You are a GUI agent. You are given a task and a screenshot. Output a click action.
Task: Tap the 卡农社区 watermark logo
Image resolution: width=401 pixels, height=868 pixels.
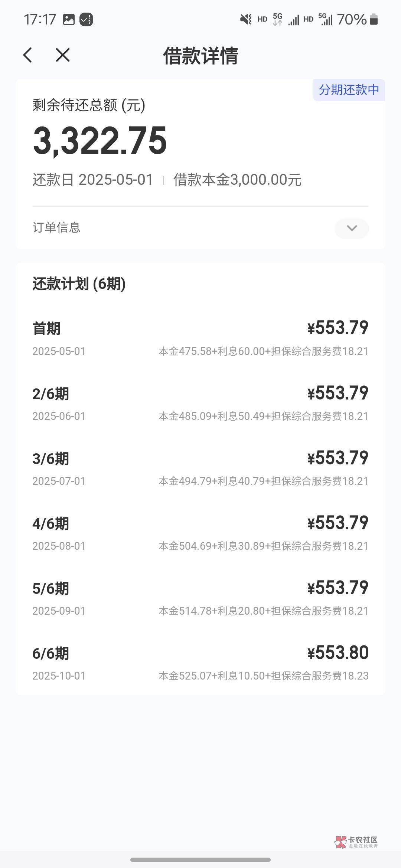pyautogui.click(x=356, y=842)
